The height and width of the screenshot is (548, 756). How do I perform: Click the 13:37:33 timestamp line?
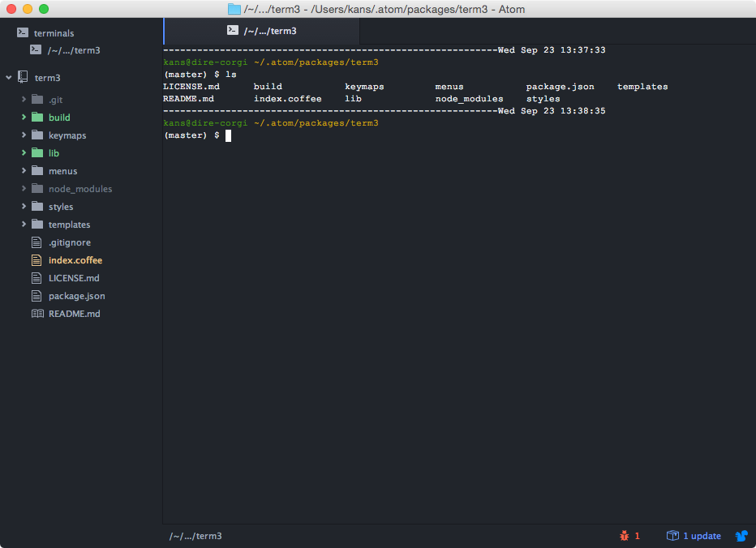coord(384,50)
